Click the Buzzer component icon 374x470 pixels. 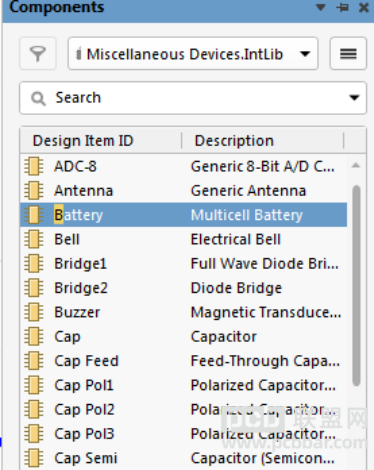click(x=34, y=312)
